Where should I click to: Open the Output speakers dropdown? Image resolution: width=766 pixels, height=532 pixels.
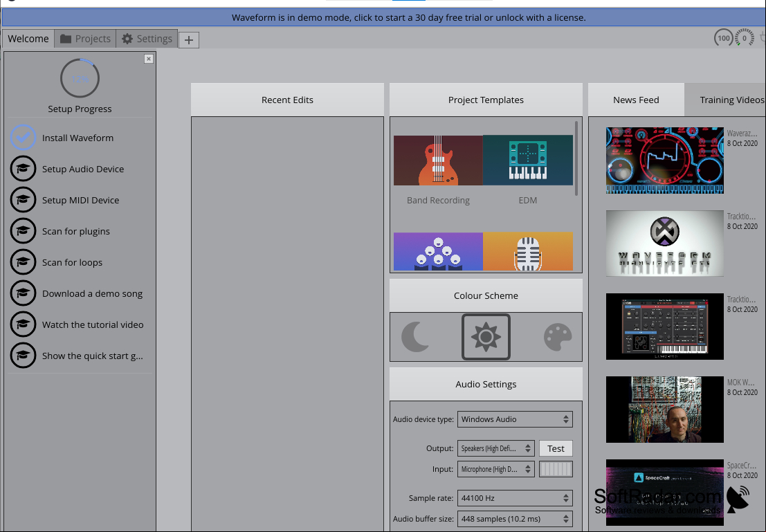(496, 448)
